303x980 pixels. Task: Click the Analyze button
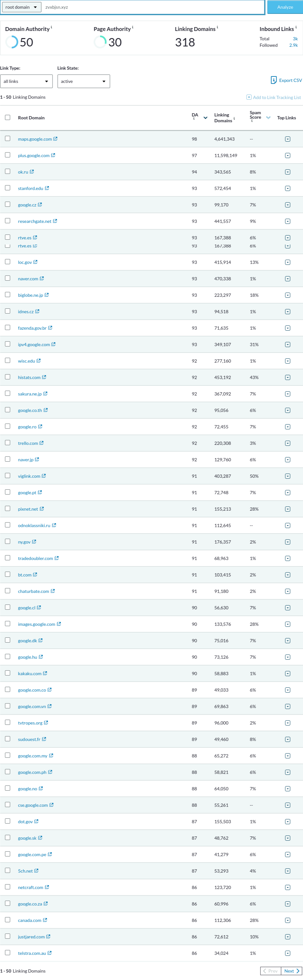(x=285, y=7)
